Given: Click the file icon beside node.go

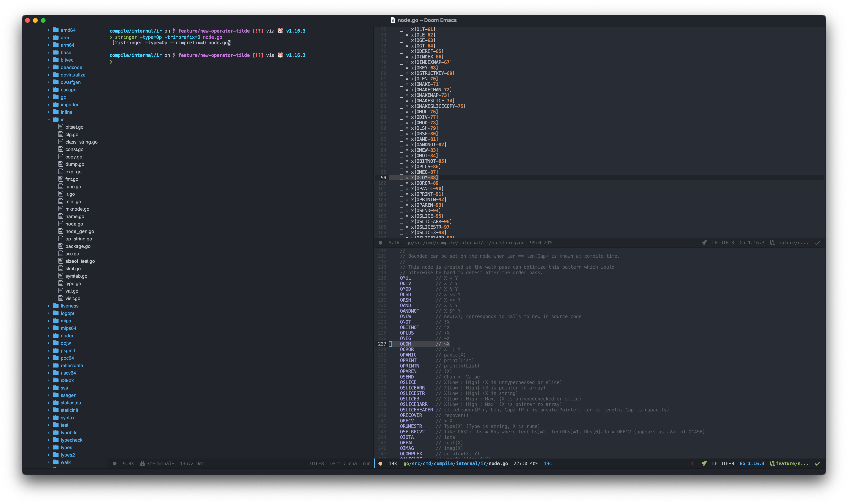Looking at the screenshot, I should (x=61, y=224).
